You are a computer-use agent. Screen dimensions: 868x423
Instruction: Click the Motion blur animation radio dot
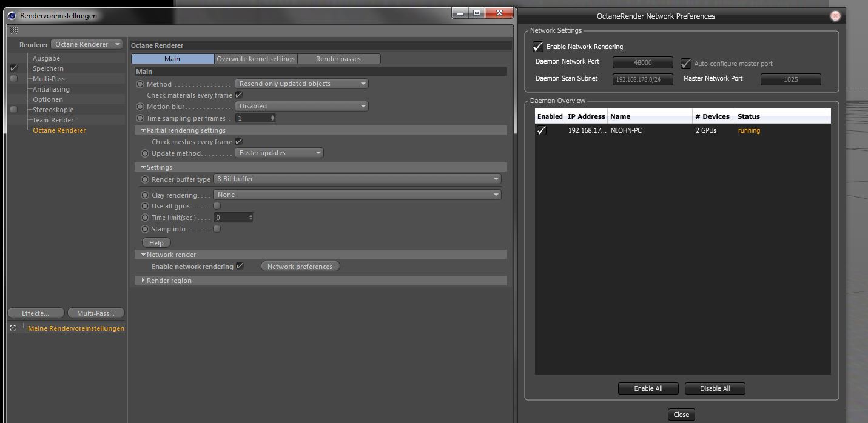(141, 107)
